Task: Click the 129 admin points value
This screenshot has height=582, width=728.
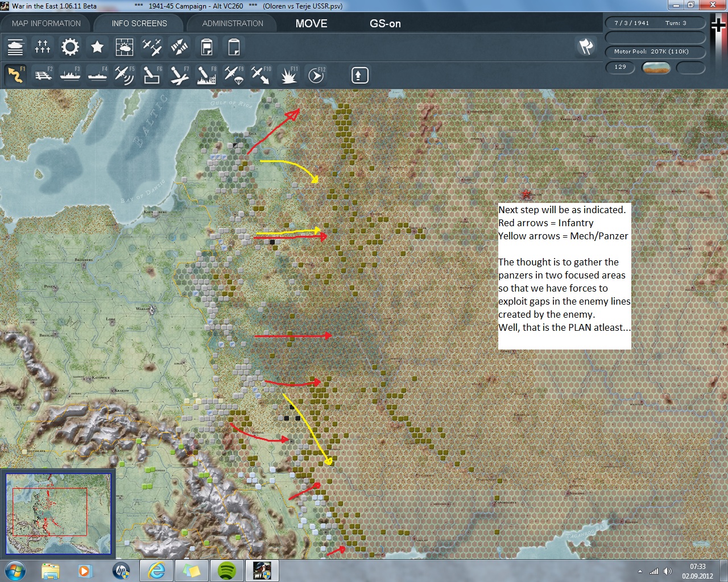Action: (620, 67)
